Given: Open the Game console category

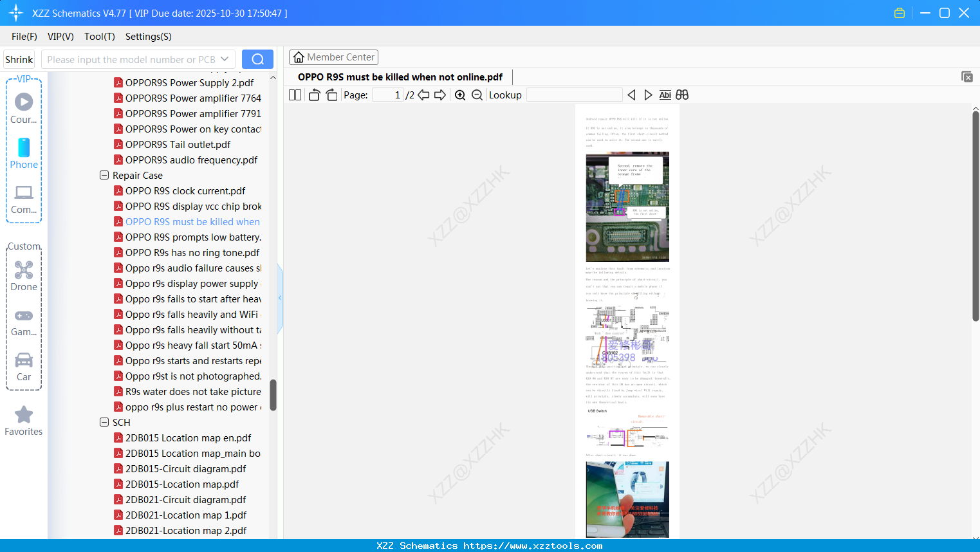Looking at the screenshot, I should pos(24,322).
